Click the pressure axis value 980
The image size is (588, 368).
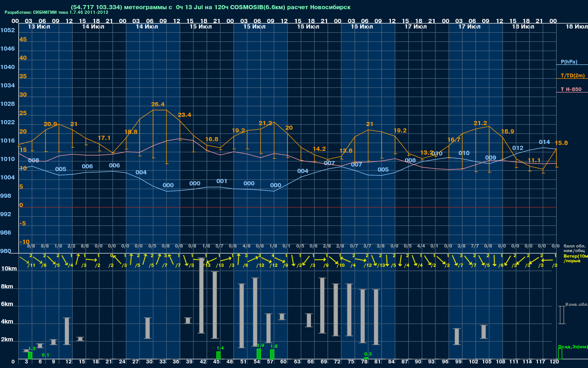[x=6, y=251]
